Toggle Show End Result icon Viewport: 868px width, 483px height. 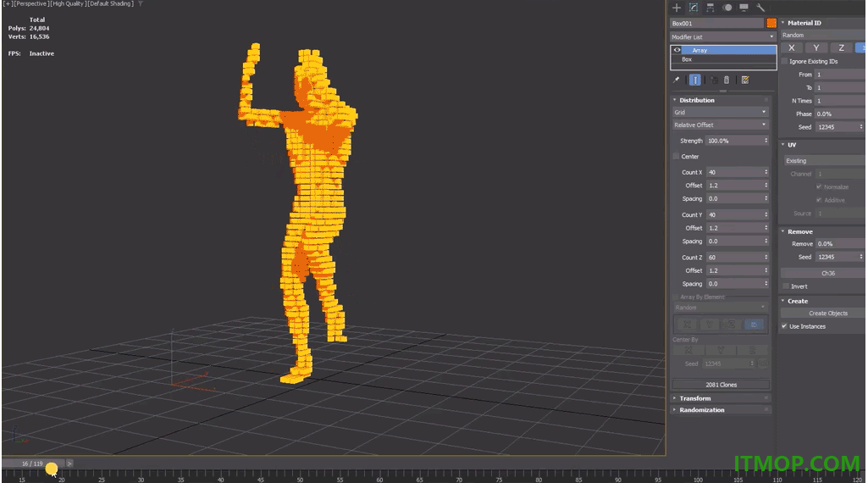point(696,80)
